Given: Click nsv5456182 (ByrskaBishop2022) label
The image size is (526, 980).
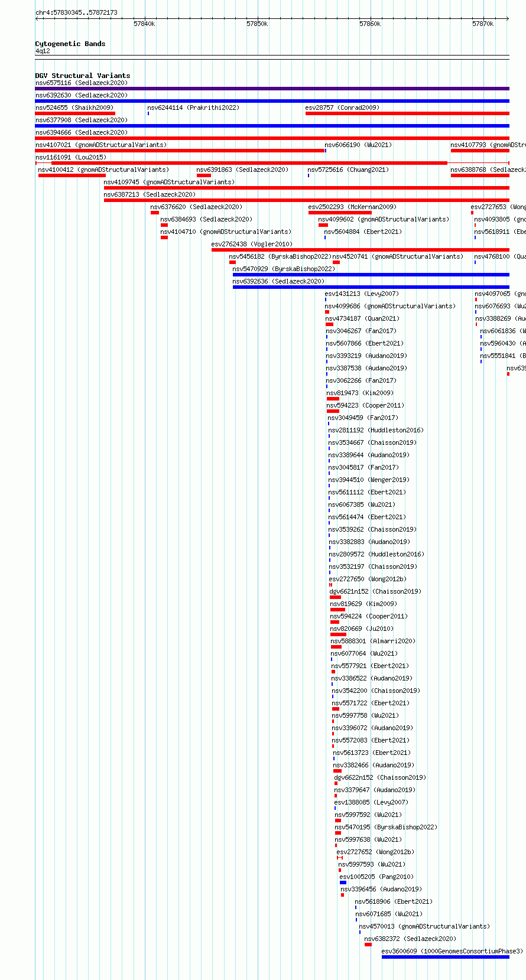Looking at the screenshot, I should pos(280,256).
